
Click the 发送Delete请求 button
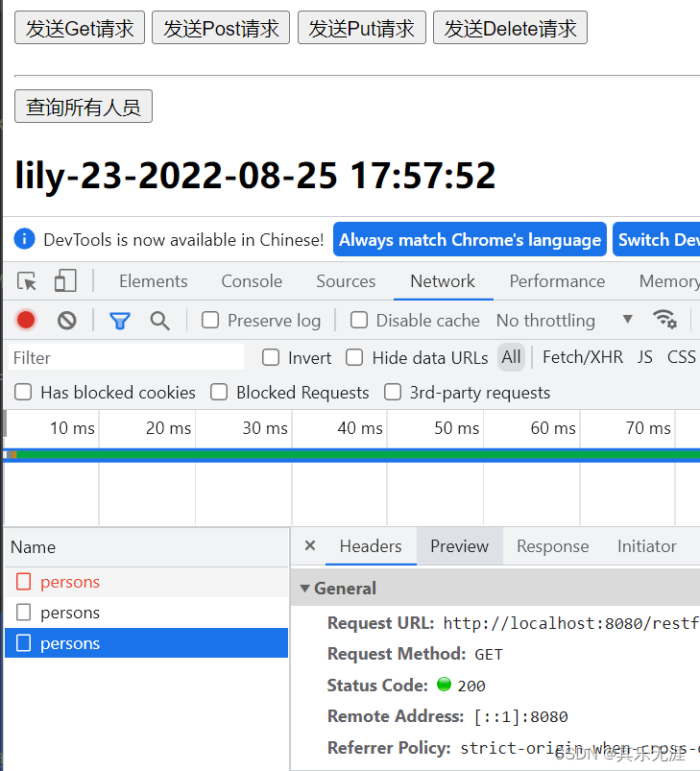(x=510, y=28)
